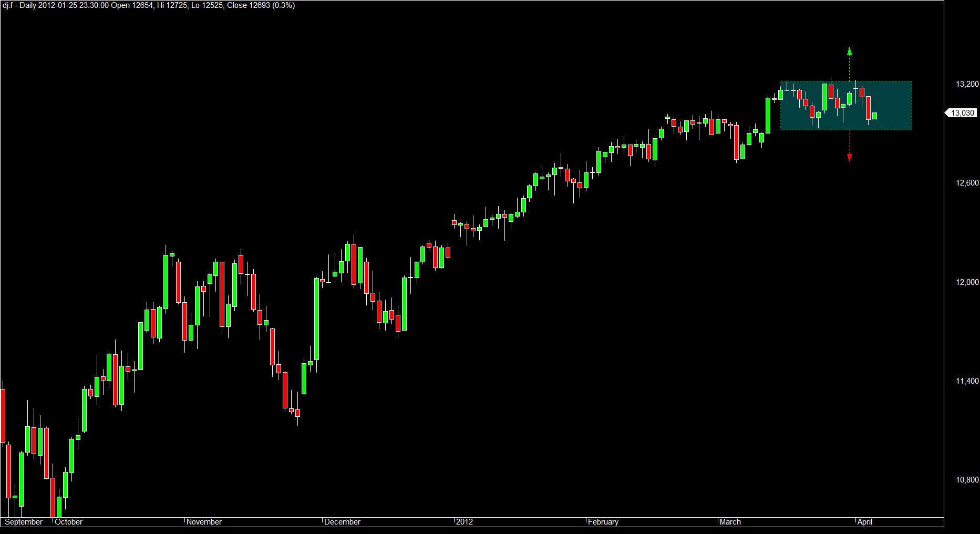Select the November label on time axis
Viewport: 980px width, 534px height.
204,522
